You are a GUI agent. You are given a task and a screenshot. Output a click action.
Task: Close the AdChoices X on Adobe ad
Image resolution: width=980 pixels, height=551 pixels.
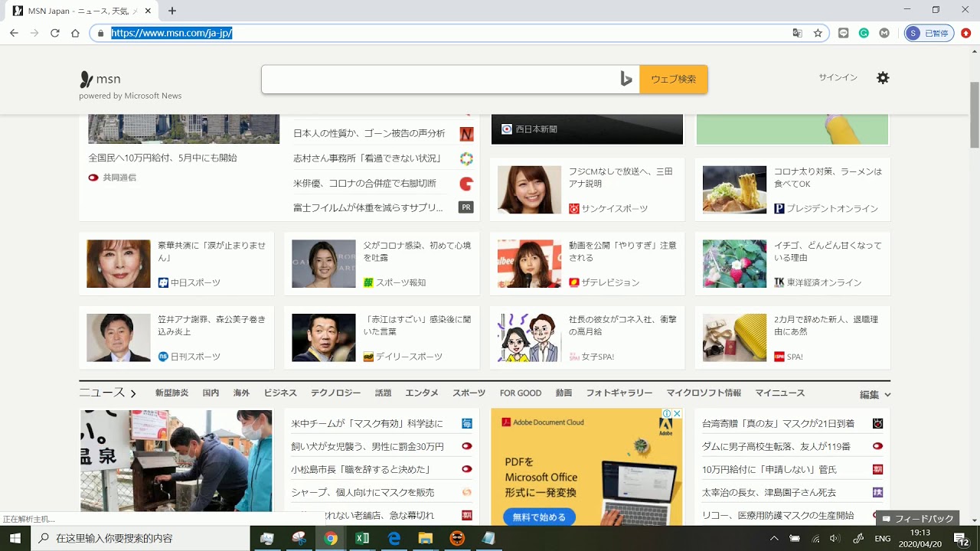677,413
